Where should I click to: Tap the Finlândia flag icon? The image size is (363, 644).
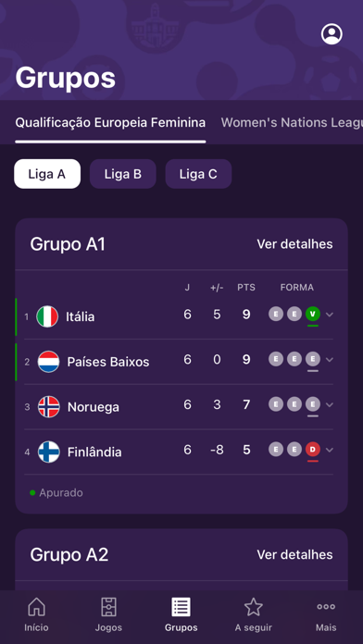pyautogui.click(x=49, y=452)
